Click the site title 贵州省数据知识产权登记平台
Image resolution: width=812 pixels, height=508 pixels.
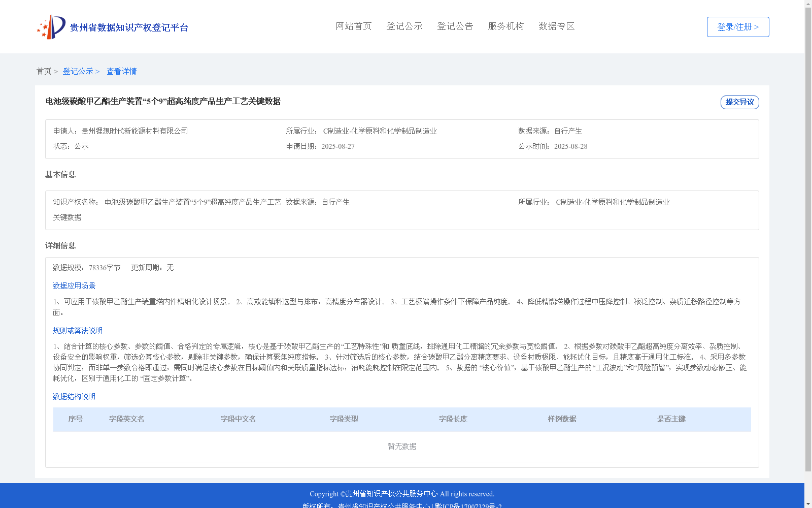coord(129,27)
